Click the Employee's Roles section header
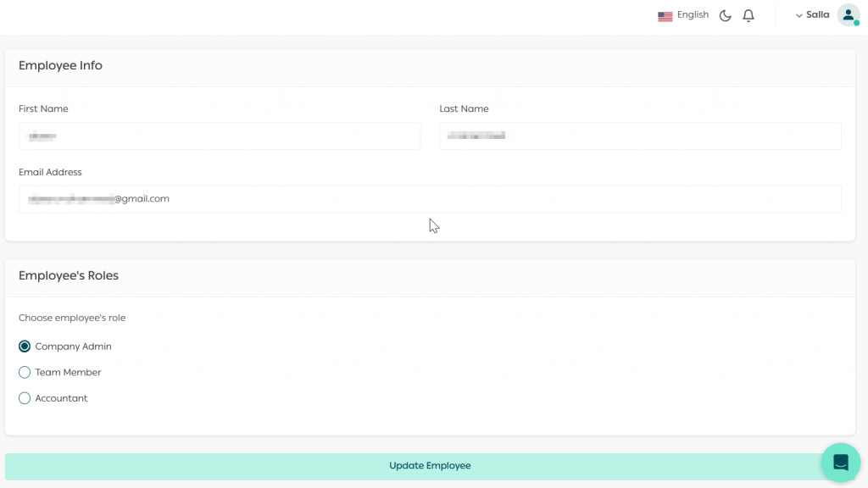The width and height of the screenshot is (868, 488). (x=69, y=276)
